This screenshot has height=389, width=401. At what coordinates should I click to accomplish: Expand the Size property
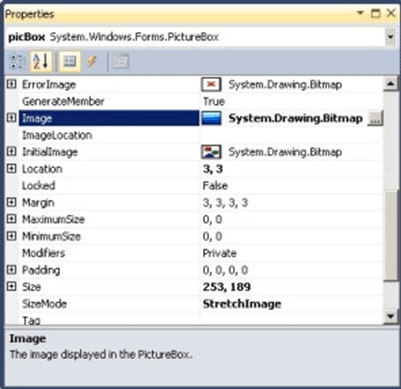[12, 286]
